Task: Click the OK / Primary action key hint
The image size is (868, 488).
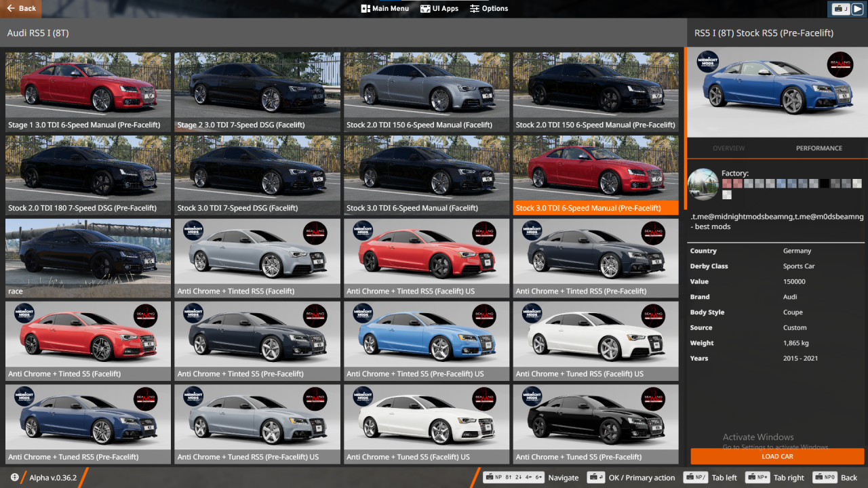Action: click(596, 477)
